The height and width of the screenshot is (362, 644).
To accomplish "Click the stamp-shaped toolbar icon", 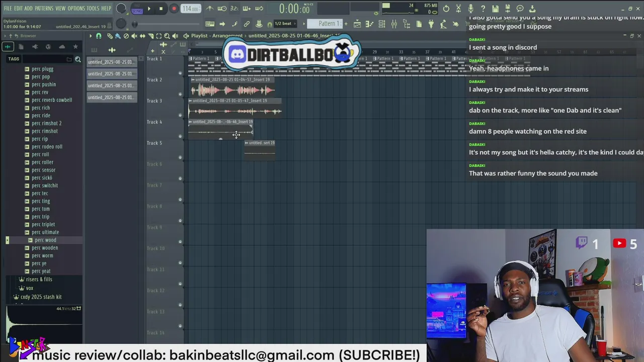I will point(259,24).
